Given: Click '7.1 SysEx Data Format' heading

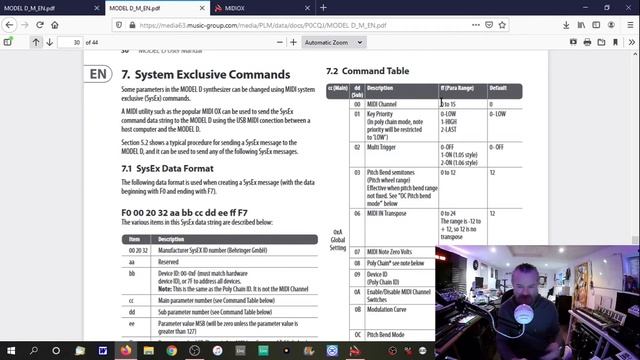Looking at the screenshot, I should 167,169.
